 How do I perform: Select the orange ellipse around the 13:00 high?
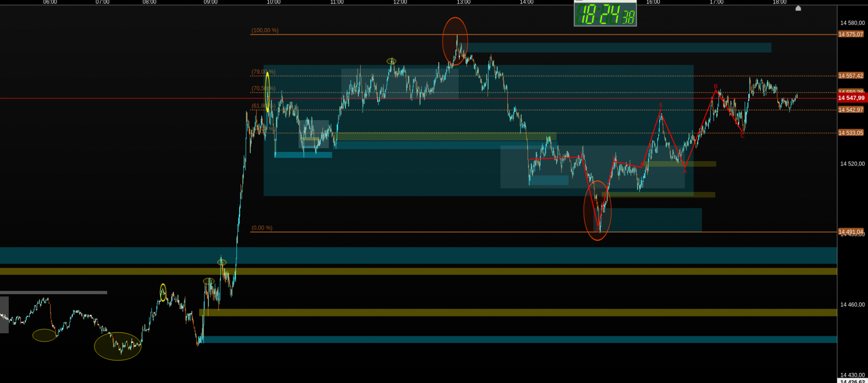click(x=455, y=41)
